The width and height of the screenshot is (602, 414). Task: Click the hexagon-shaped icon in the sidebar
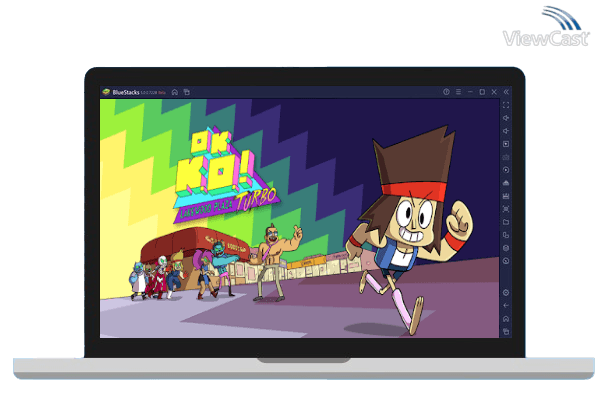[x=506, y=248]
